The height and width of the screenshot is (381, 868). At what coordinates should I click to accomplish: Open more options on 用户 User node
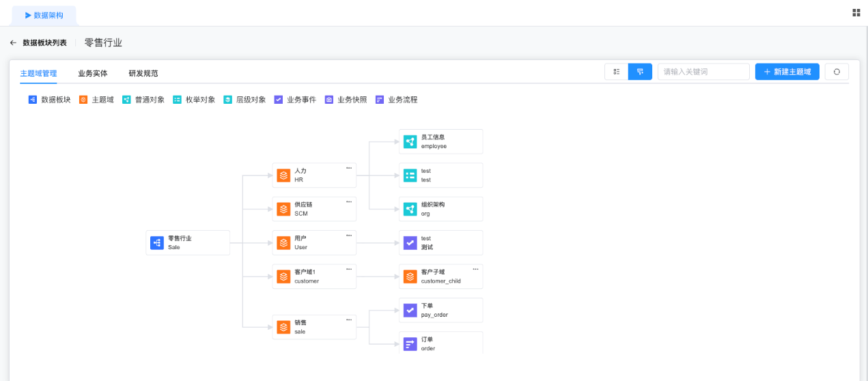(349, 235)
